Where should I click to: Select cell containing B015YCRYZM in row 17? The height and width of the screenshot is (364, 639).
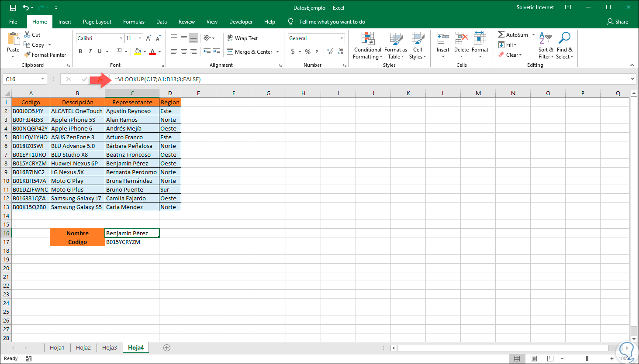click(x=132, y=242)
